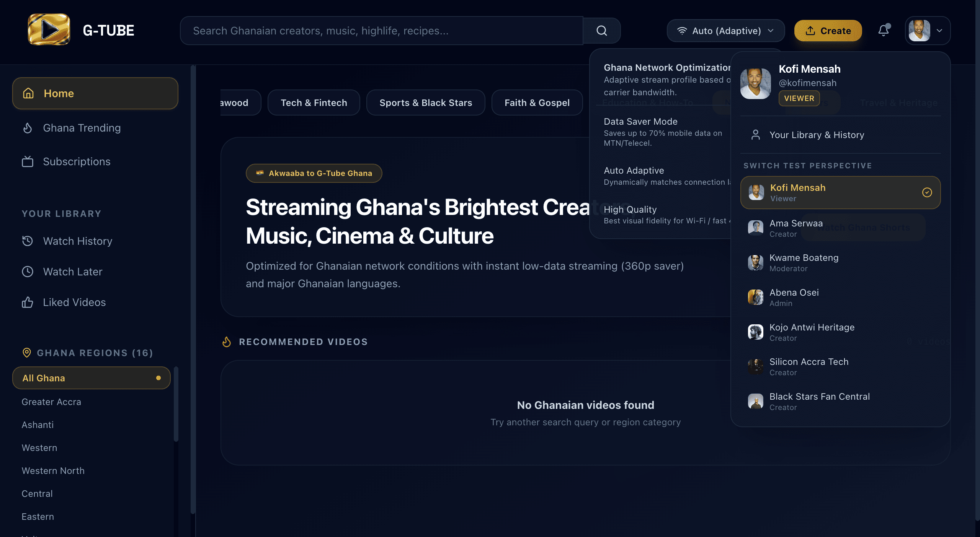Switch to Kwame Boateng Moderator perspective
The width and height of the screenshot is (980, 537).
[841, 263]
